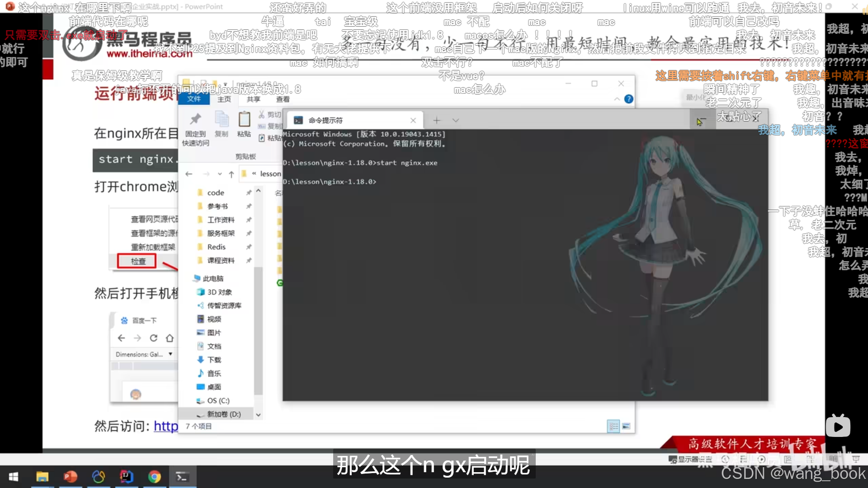
Task: Open Chrome from the taskbar
Action: pyautogui.click(x=155, y=477)
